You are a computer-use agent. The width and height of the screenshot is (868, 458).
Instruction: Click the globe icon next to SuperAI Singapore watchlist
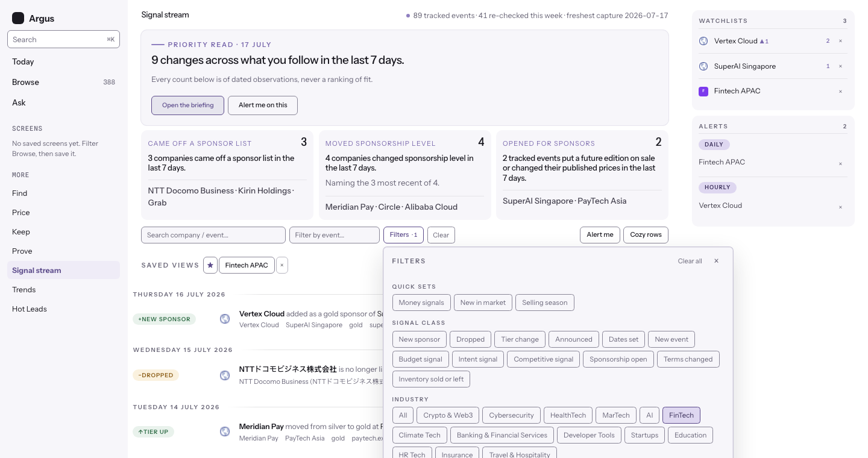tap(703, 66)
